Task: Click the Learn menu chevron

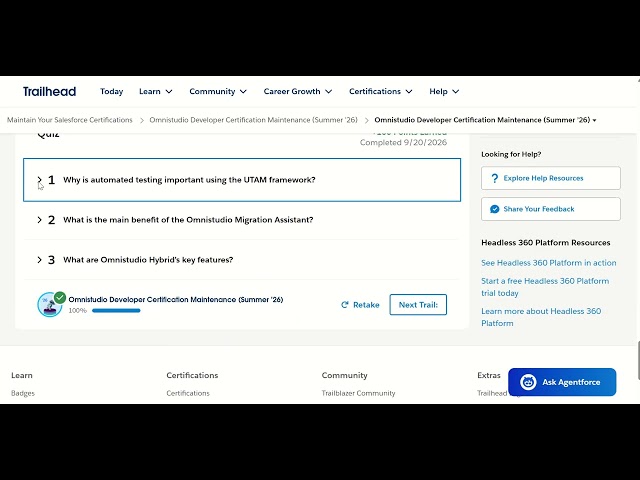Action: pyautogui.click(x=169, y=92)
